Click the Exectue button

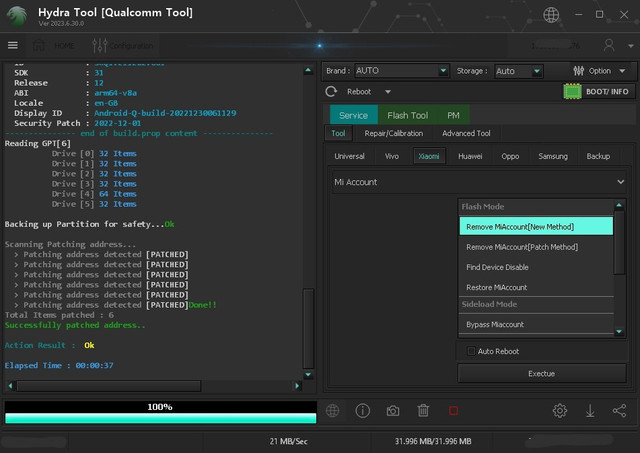pyautogui.click(x=542, y=373)
